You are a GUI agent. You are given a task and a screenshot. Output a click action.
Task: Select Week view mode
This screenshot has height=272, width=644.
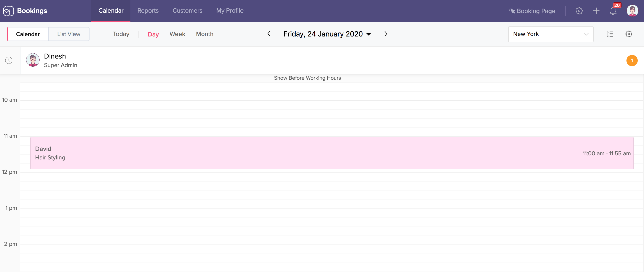coord(177,34)
